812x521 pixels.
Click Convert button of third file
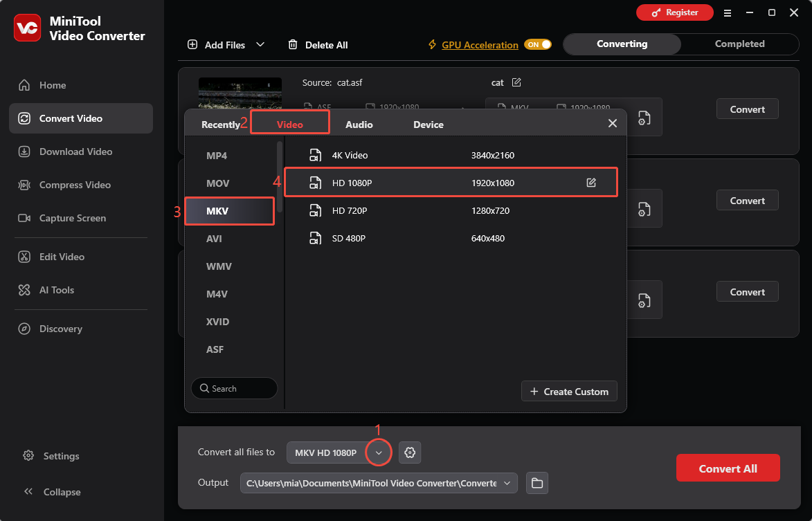[x=747, y=292]
